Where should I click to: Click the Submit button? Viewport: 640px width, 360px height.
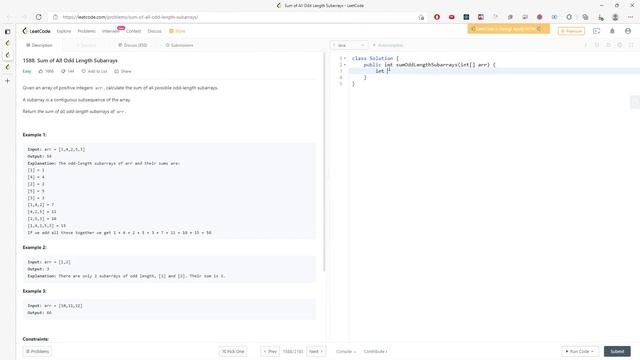[617, 351]
